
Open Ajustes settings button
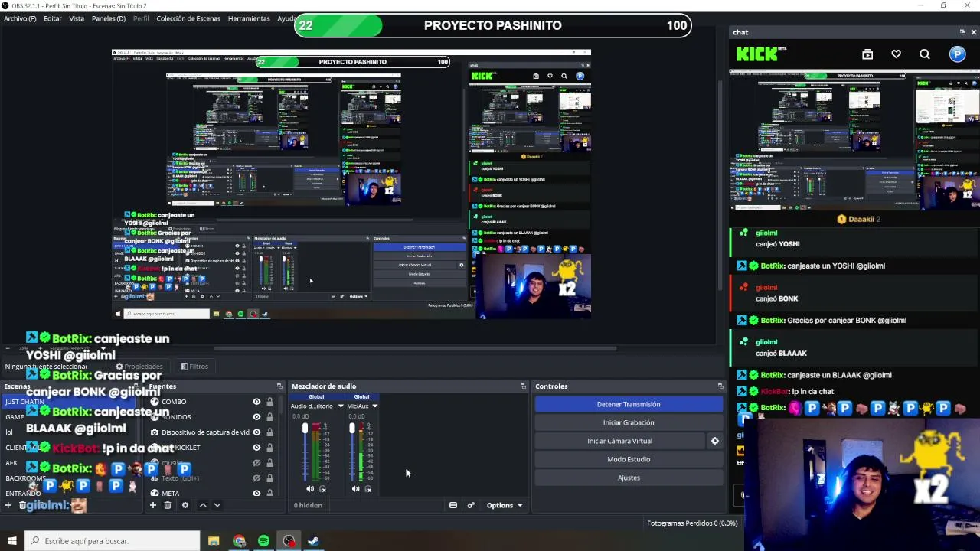point(629,478)
